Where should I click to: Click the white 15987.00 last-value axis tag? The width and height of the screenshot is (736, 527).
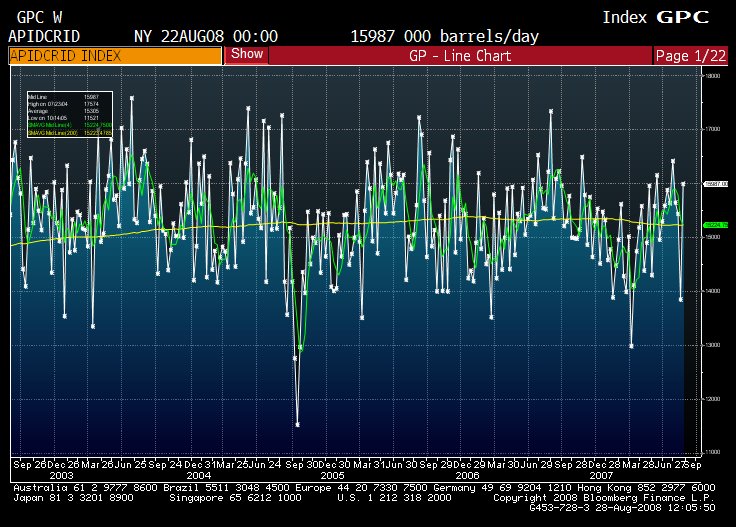click(716, 184)
